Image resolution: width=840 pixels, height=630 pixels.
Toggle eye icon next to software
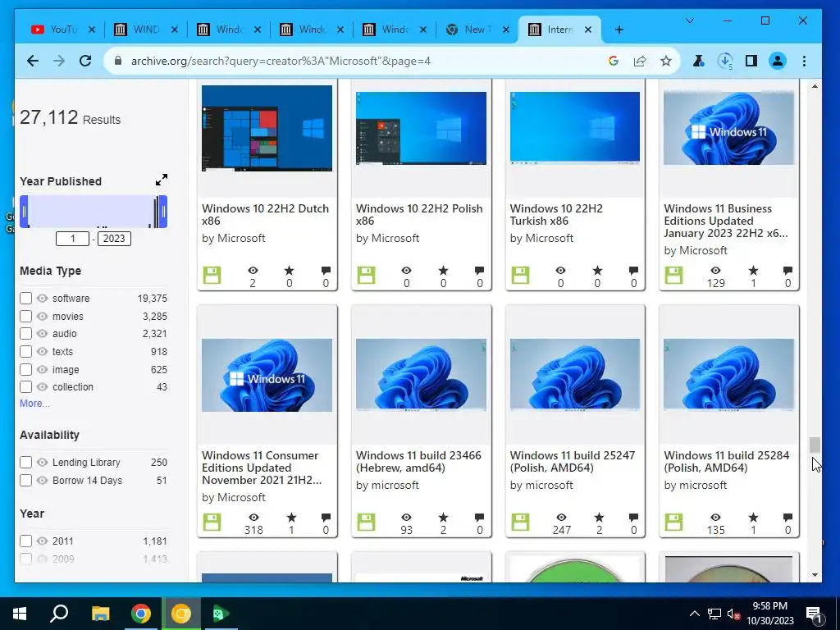pos(43,299)
